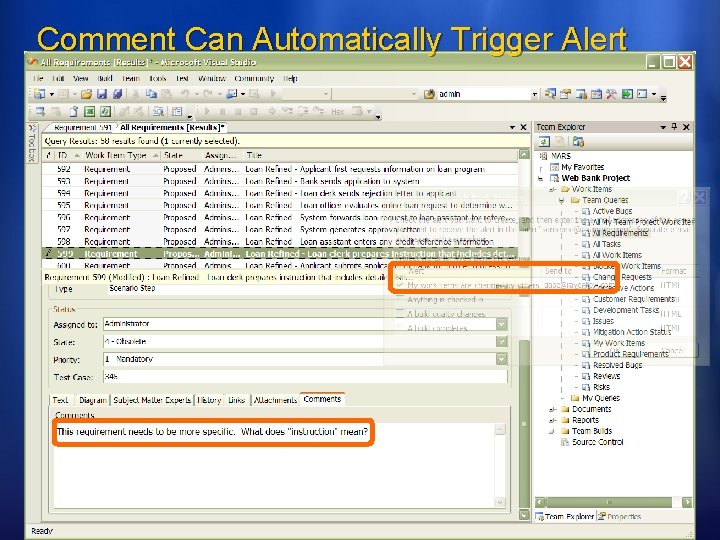Screen dimensions: 720x540
Task: Click Team Explorer horizontal scroll right arrow
Action: [x=687, y=502]
